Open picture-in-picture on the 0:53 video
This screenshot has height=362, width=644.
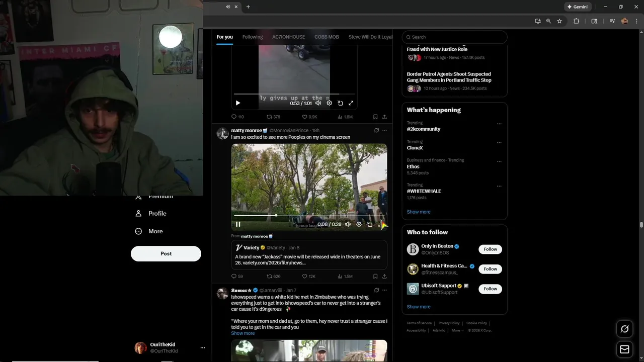[x=340, y=103]
